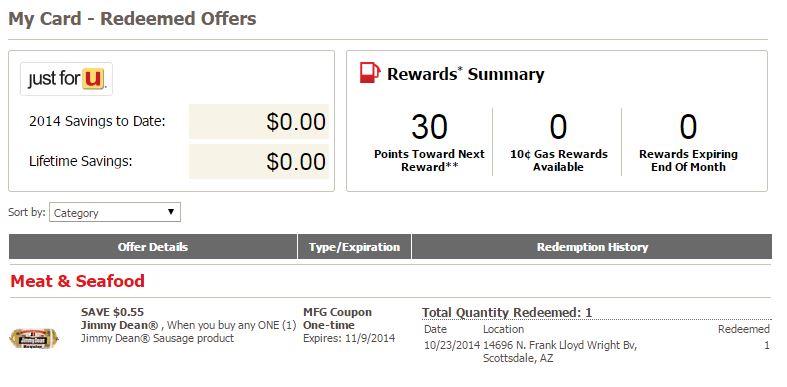787x387 pixels.
Task: Click the red gas pump icon
Action: point(370,73)
